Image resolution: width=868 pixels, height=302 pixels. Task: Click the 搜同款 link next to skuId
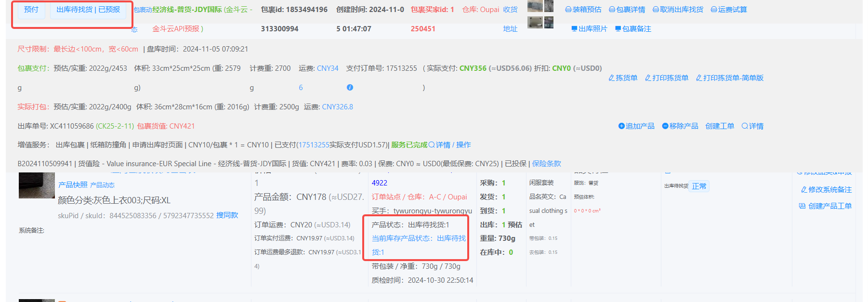[x=227, y=215]
